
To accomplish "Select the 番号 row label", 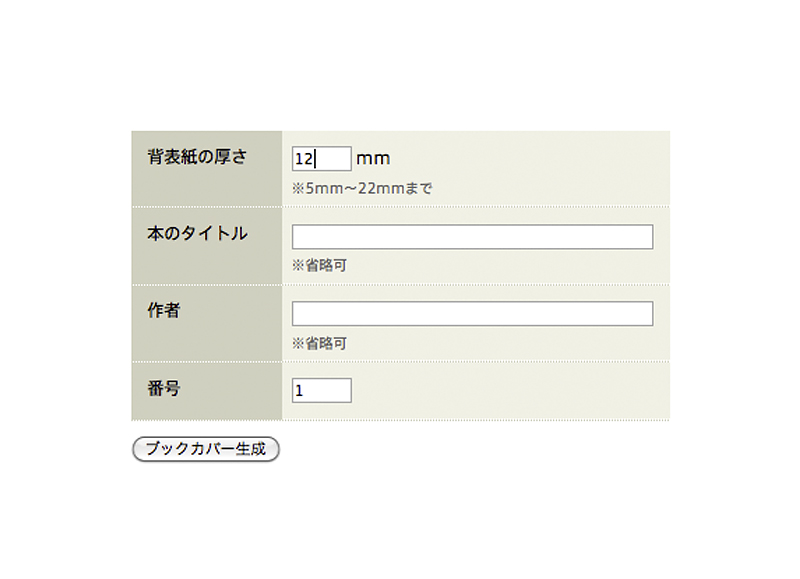I will [x=164, y=389].
